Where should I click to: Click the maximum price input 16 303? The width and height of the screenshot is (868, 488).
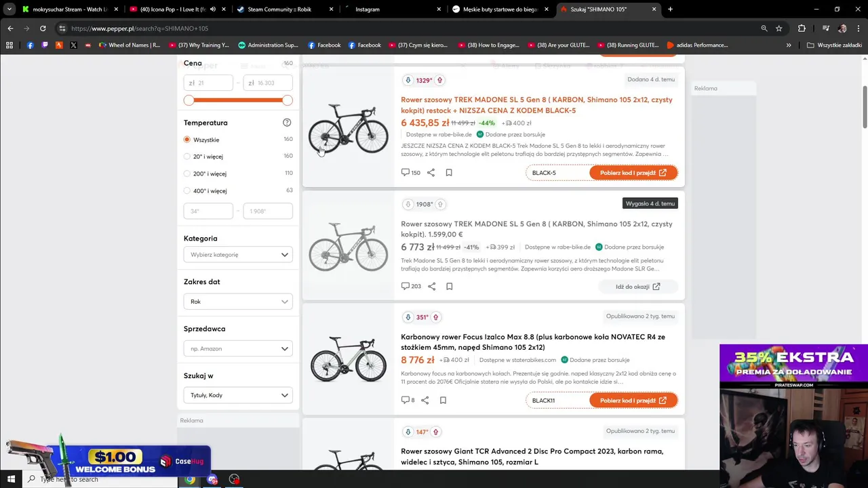268,83
